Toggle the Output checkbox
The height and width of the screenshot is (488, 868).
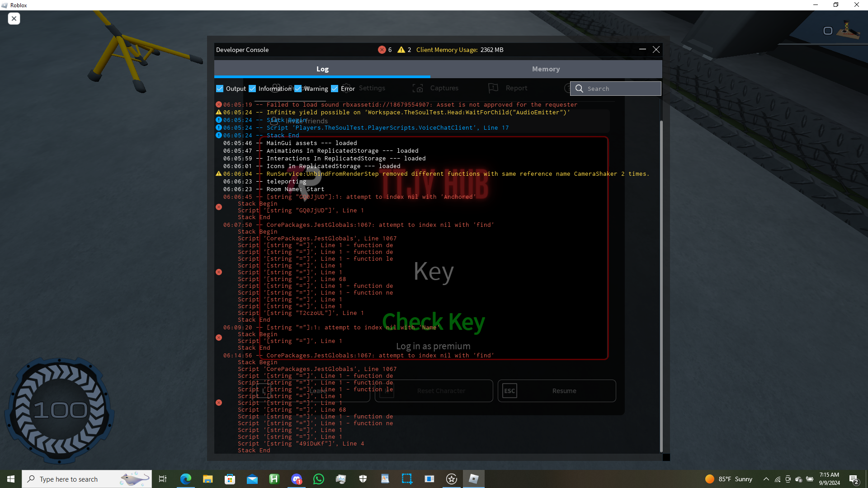(220, 89)
